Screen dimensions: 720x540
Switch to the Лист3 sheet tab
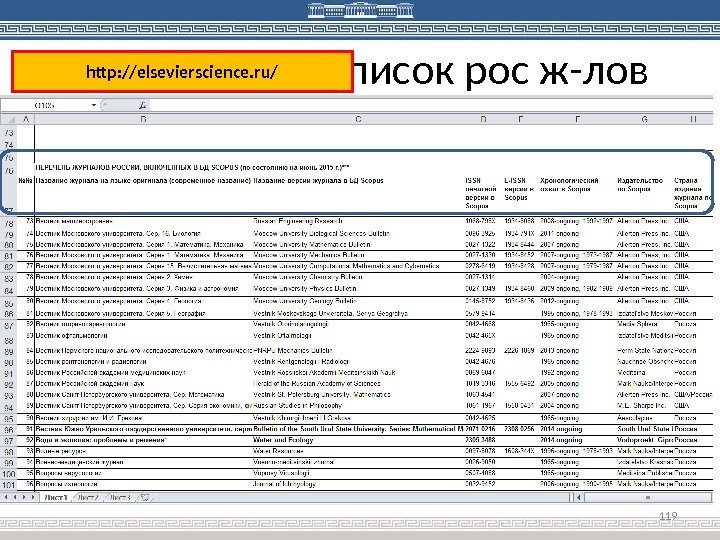coord(120,497)
